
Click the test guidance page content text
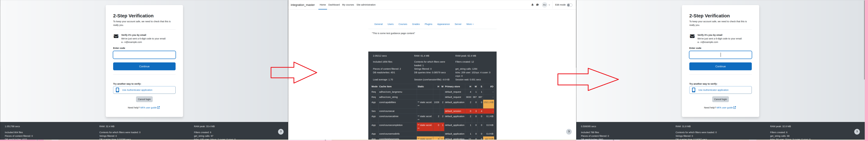point(393,33)
